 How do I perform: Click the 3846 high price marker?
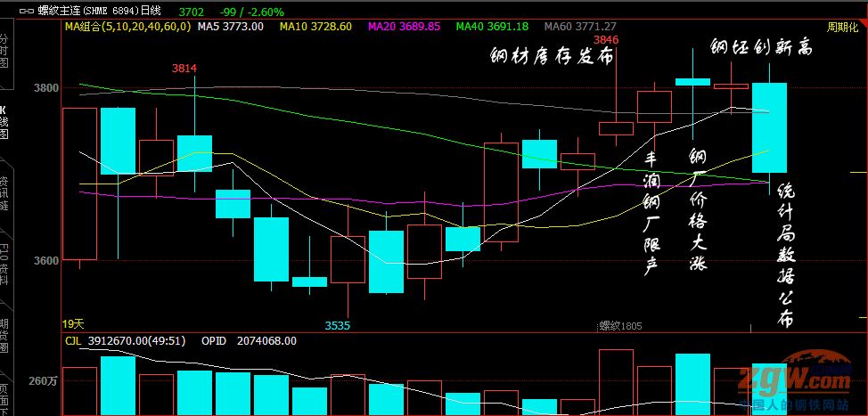click(x=606, y=40)
